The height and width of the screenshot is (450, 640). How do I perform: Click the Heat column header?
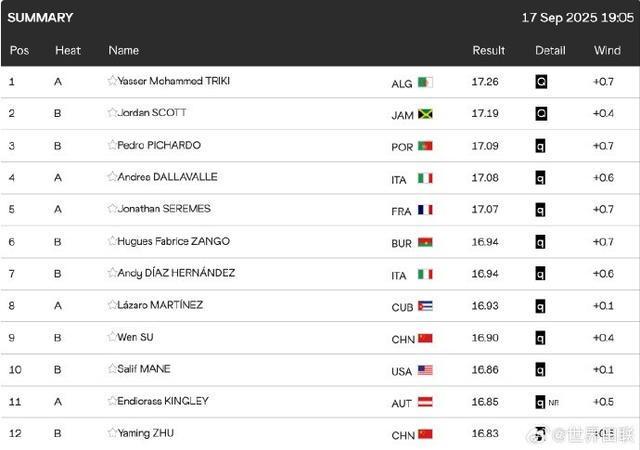pos(68,50)
